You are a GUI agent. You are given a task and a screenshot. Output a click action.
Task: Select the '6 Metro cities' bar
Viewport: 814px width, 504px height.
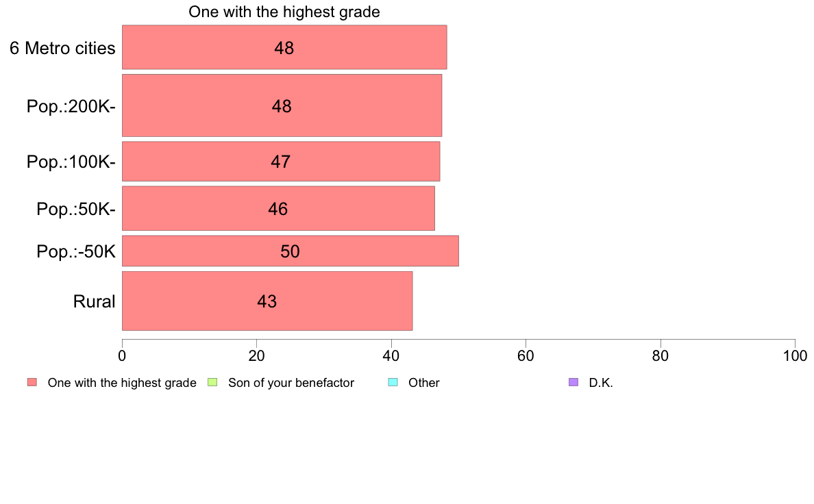click(x=284, y=47)
